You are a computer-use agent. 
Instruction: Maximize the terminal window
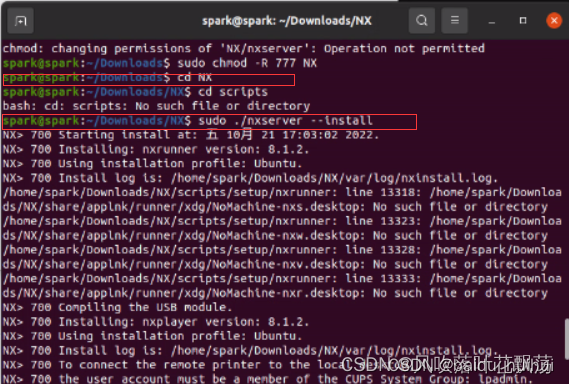point(523,20)
